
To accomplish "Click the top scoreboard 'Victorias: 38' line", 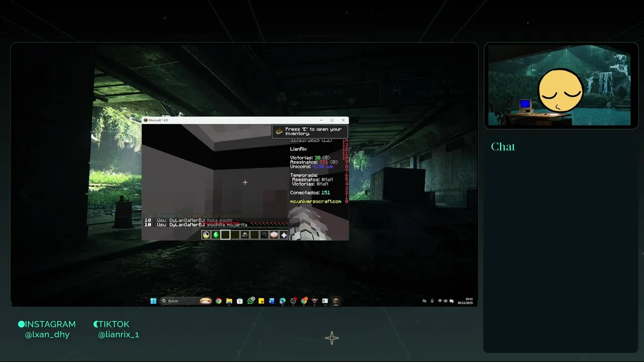I will point(310,157).
